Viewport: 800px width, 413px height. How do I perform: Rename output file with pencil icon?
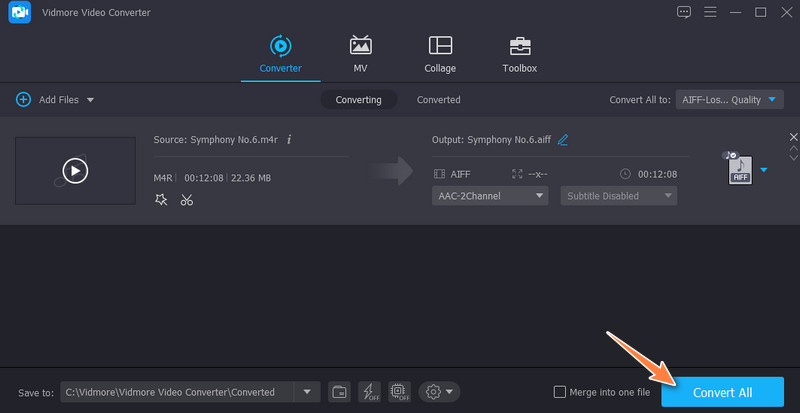click(x=563, y=140)
